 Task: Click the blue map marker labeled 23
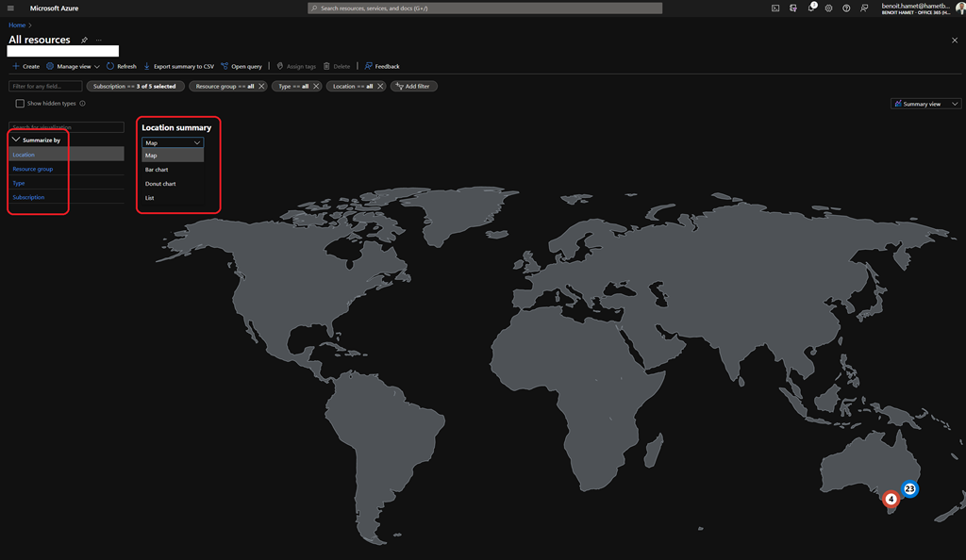tap(909, 488)
